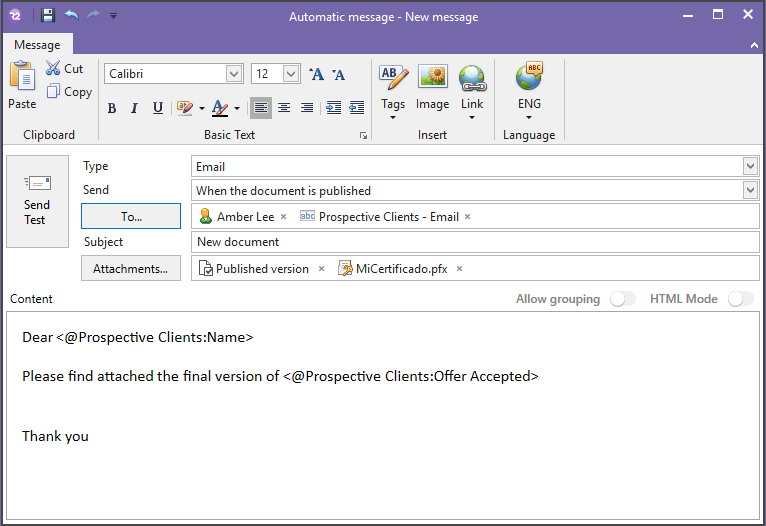
Task: Toggle Underline formatting
Action: 157,108
